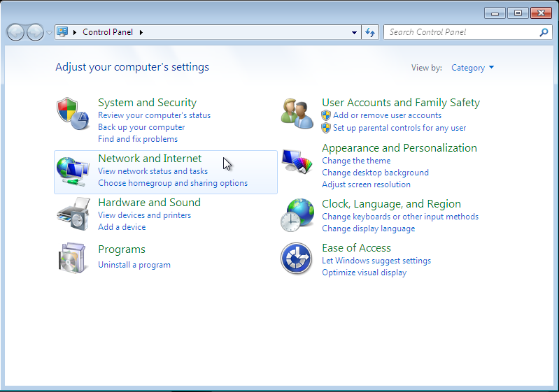Click Back up your computer
This screenshot has width=559, height=392.
[x=141, y=127]
